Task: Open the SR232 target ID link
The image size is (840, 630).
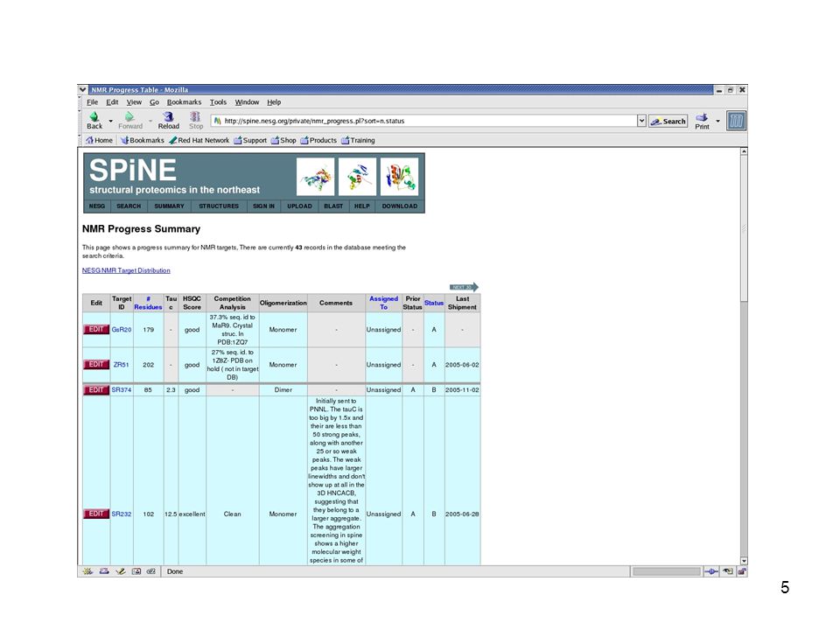Action: pyautogui.click(x=122, y=514)
